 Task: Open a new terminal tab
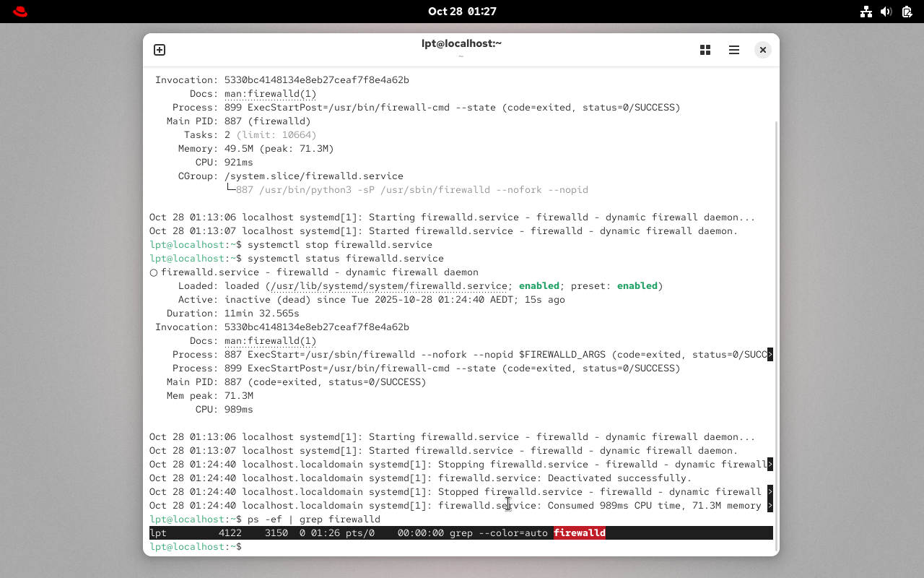(160, 50)
